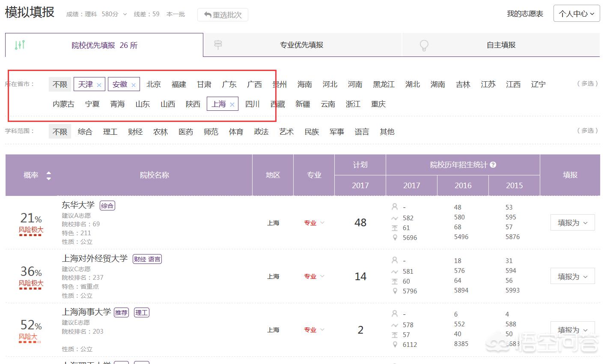Switch to the 自主填报 tab
The height and width of the screenshot is (364, 610).
[x=500, y=45]
